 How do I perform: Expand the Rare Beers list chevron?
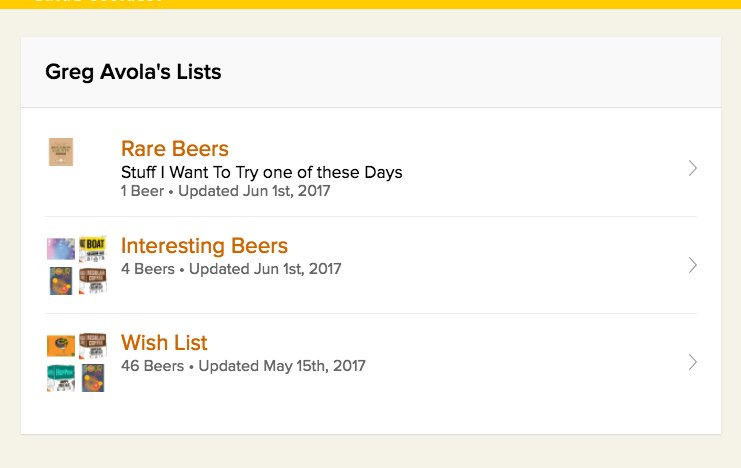point(693,168)
